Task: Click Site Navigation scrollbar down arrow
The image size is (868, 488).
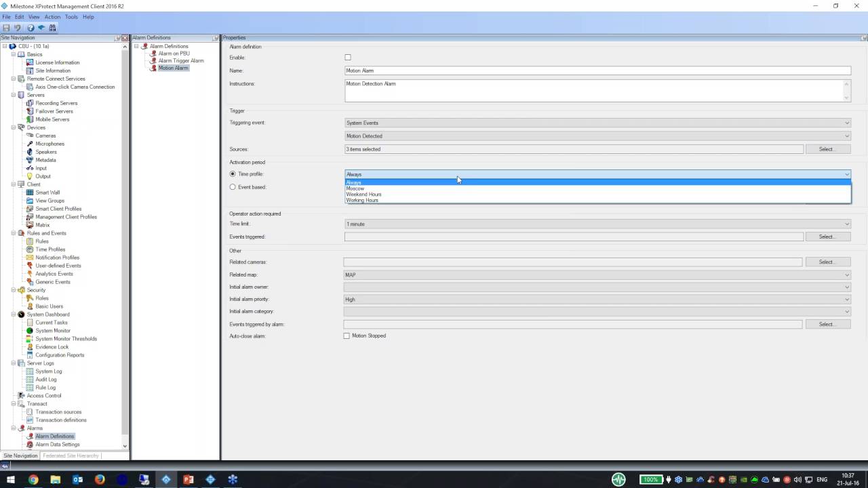Action: [125, 446]
